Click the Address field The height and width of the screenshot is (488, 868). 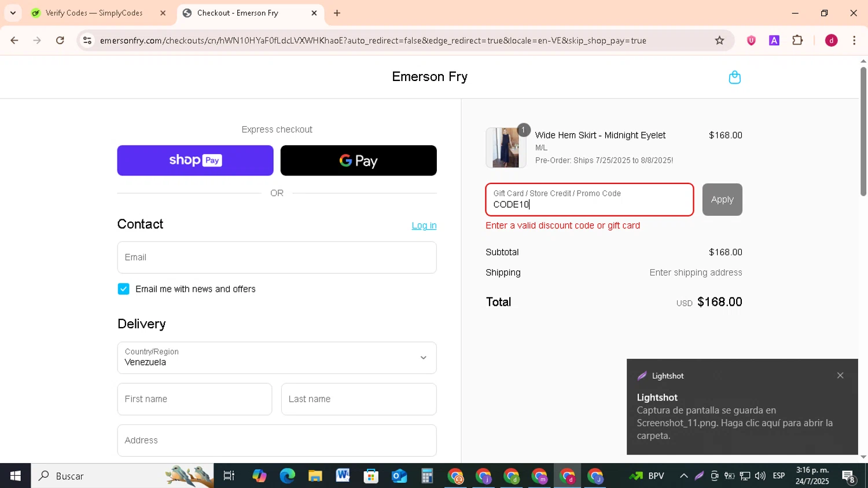click(277, 441)
